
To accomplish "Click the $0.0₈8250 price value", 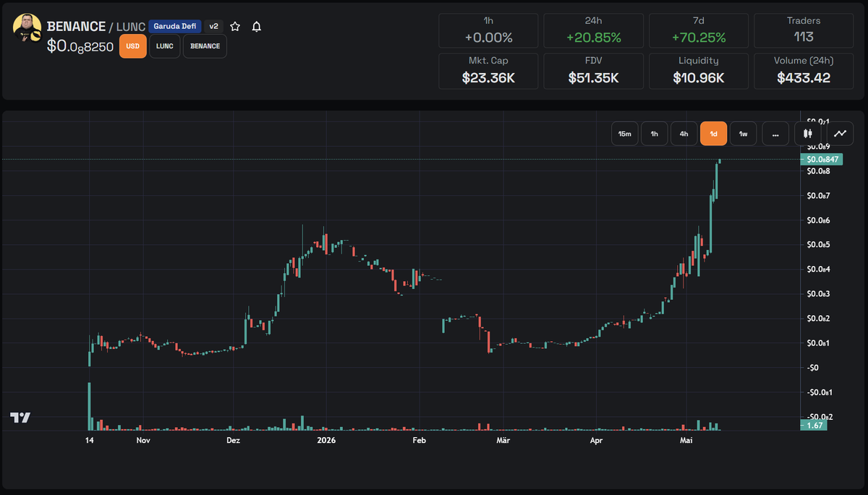I will [80, 46].
